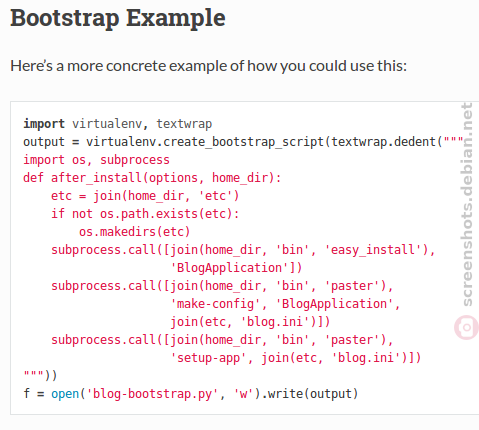Click the "etc = join(home_dir, 'etc')" line

coord(145,196)
